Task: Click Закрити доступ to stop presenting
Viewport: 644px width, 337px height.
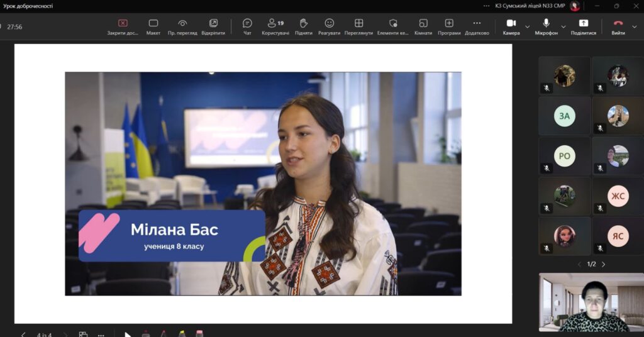Action: pos(123,26)
